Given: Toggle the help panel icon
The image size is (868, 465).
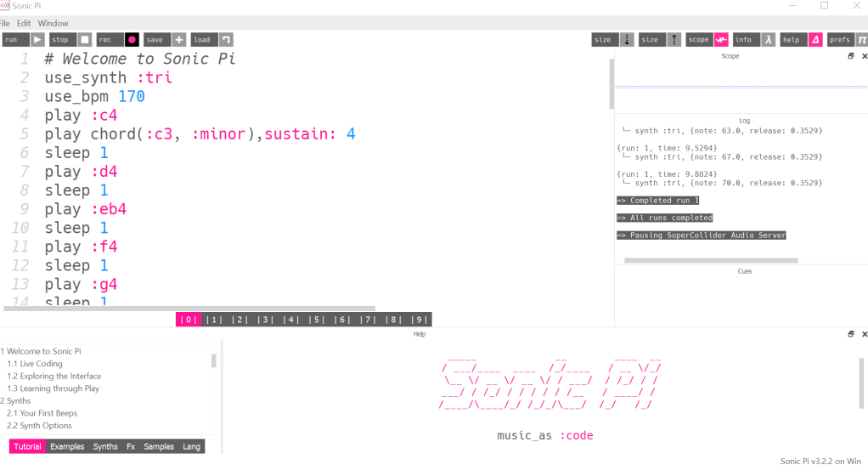Looking at the screenshot, I should point(814,40).
